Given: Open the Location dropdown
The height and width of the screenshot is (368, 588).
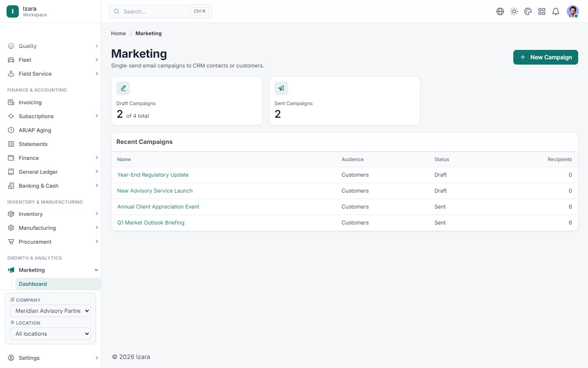Looking at the screenshot, I should pyautogui.click(x=50, y=334).
